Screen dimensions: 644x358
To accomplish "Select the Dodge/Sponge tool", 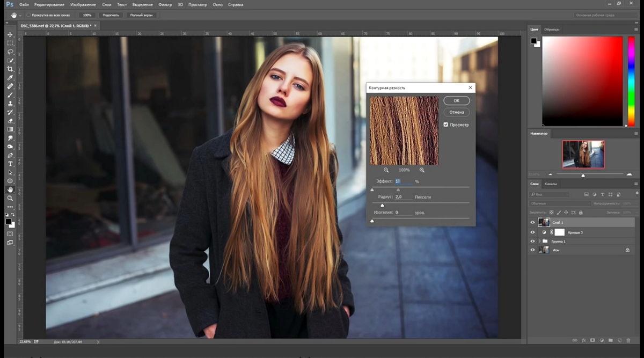I will click(x=10, y=146).
